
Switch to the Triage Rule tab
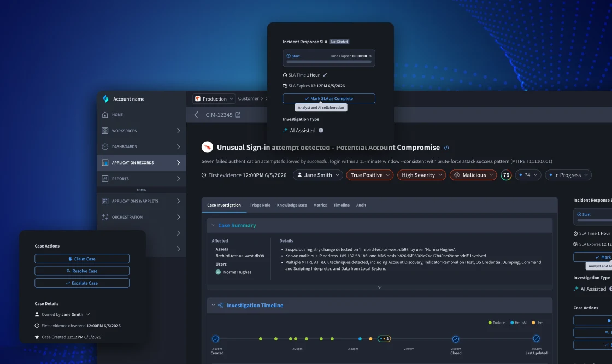pyautogui.click(x=260, y=205)
